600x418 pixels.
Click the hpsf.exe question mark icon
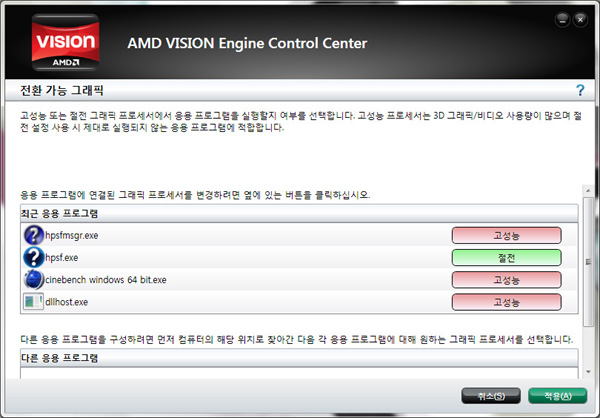pos(34,257)
